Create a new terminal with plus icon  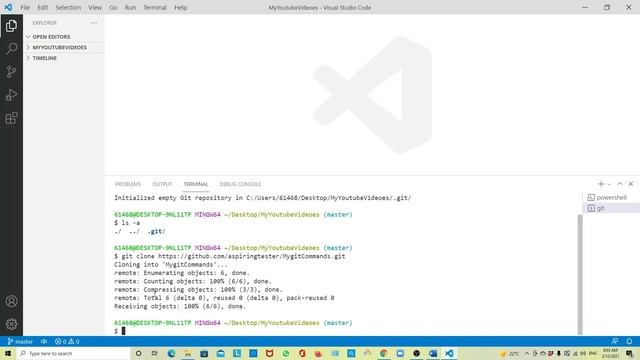pyautogui.click(x=601, y=184)
